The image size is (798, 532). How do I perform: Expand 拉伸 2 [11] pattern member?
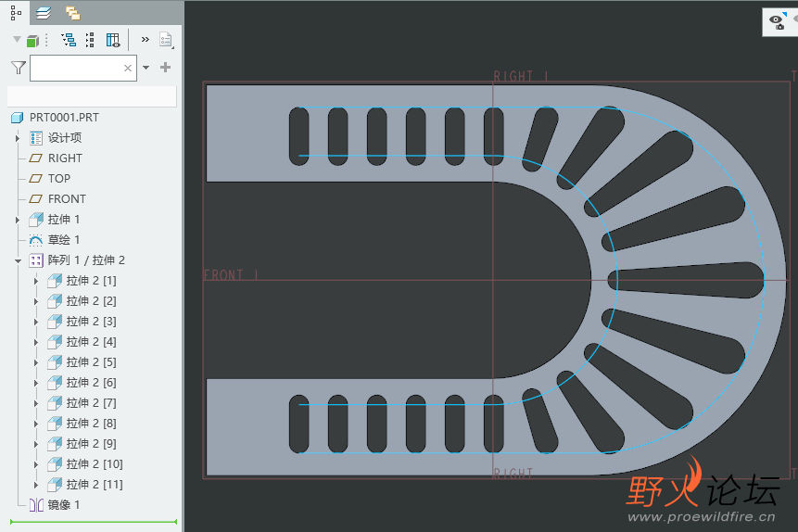point(35,485)
